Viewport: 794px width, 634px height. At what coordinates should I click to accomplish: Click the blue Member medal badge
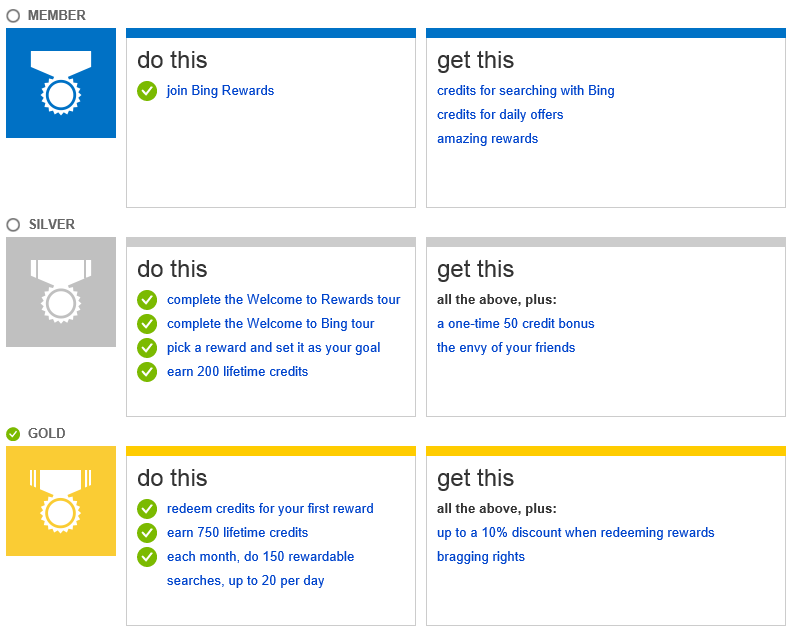[61, 83]
